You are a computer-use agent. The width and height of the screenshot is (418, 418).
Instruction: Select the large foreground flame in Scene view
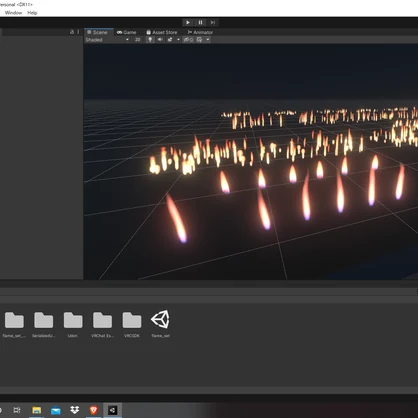click(x=177, y=218)
